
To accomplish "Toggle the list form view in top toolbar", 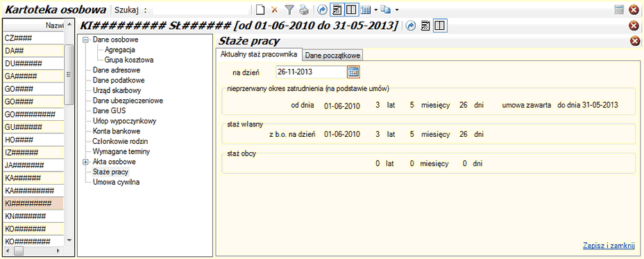I will [x=337, y=9].
